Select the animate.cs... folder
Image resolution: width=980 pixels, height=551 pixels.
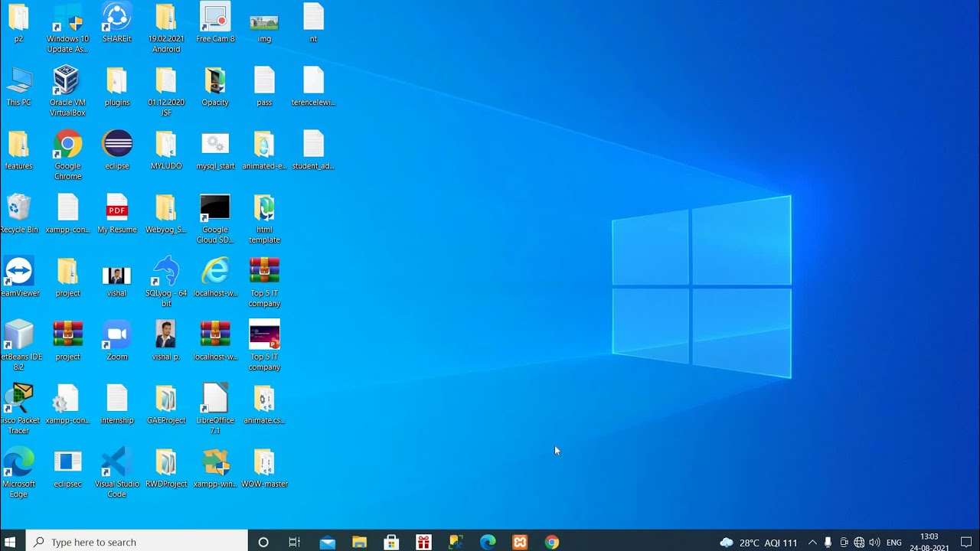tap(264, 399)
